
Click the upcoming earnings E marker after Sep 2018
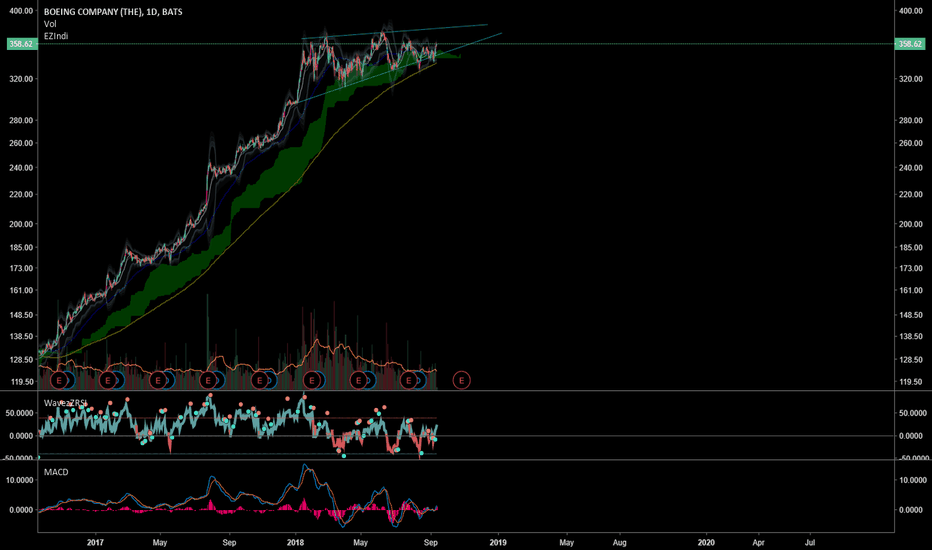[x=461, y=380]
